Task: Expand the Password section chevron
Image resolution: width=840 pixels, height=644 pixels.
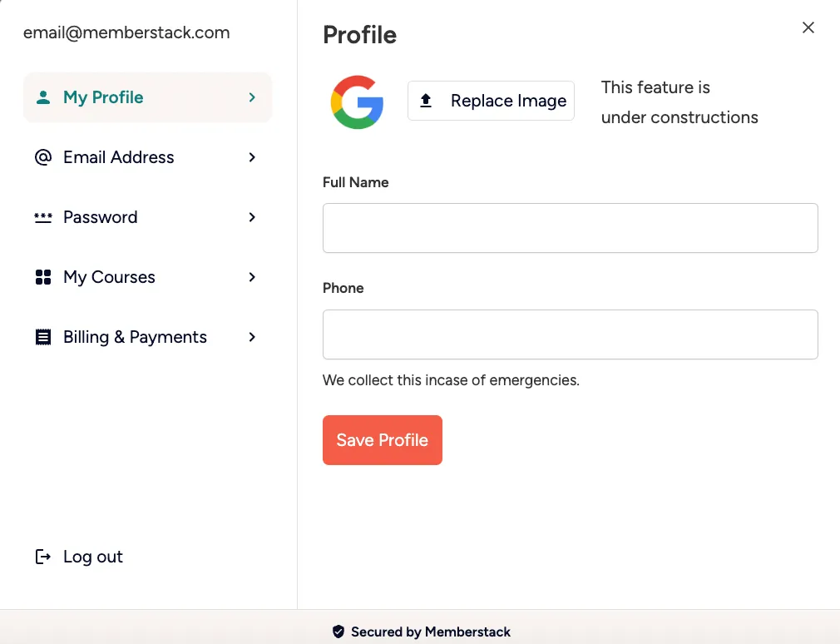Action: coord(252,217)
